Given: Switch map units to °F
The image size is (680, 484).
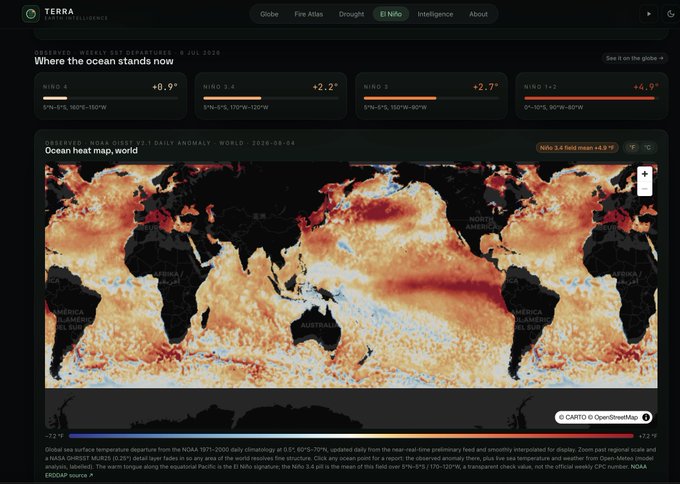Looking at the screenshot, I should tap(633, 147).
